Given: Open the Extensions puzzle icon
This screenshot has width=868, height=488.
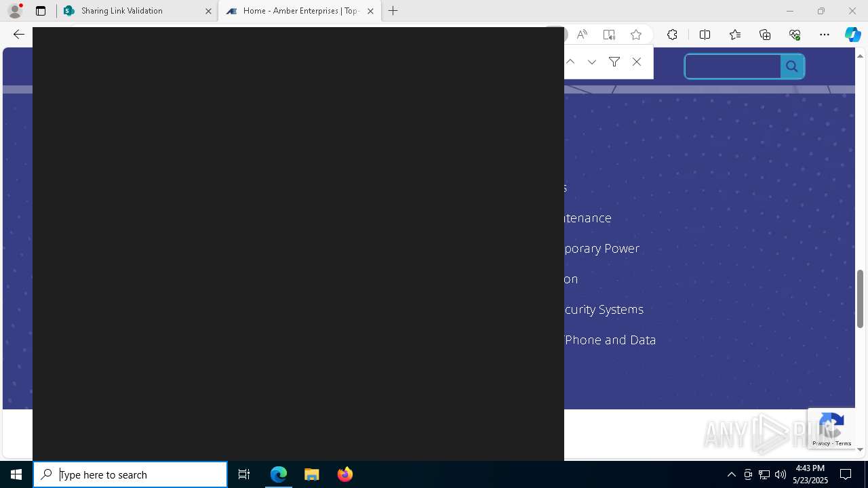Looking at the screenshot, I should point(672,35).
